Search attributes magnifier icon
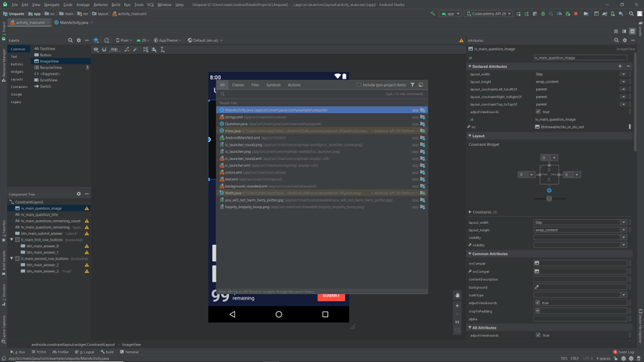The image size is (644, 362). click(617, 41)
